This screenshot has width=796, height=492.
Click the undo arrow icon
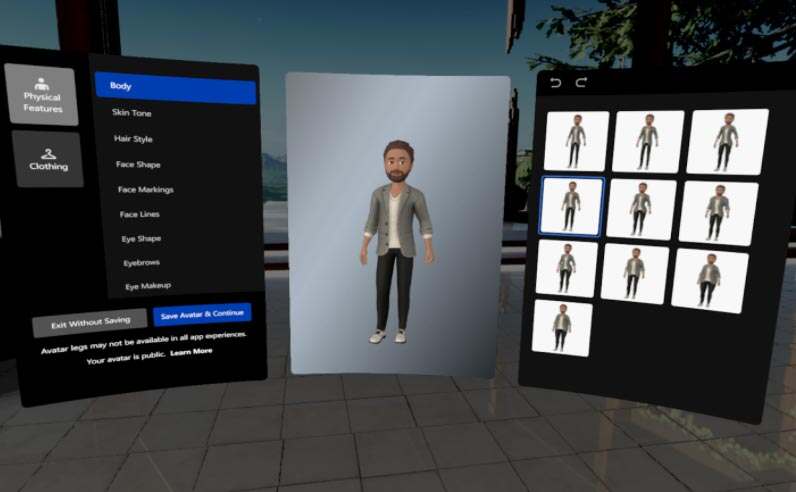tap(556, 83)
